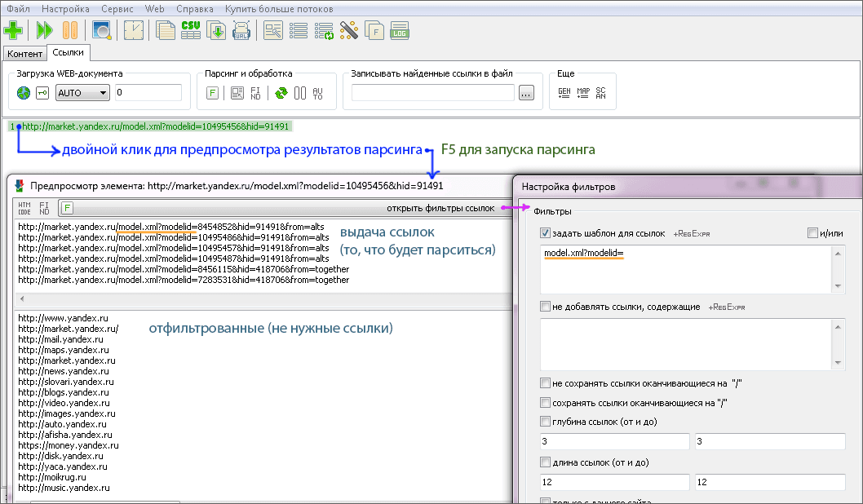Screen dimensions: 863x504
Task: Toggle the и/или checkbox
Action: click(x=812, y=233)
